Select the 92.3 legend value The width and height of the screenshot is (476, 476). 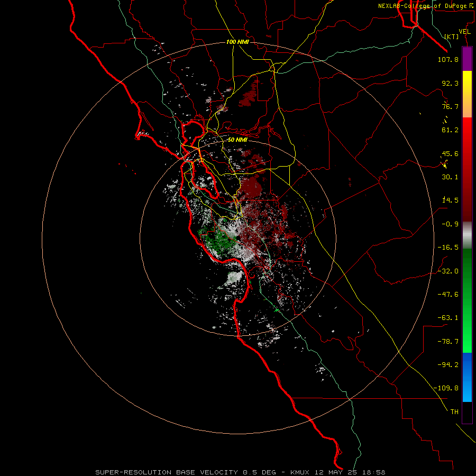tap(450, 83)
